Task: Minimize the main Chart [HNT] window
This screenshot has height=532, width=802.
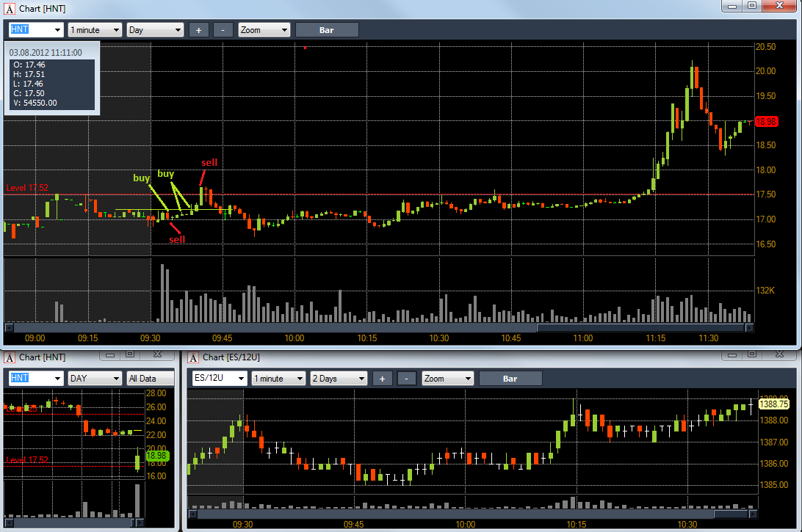Action: (x=732, y=6)
